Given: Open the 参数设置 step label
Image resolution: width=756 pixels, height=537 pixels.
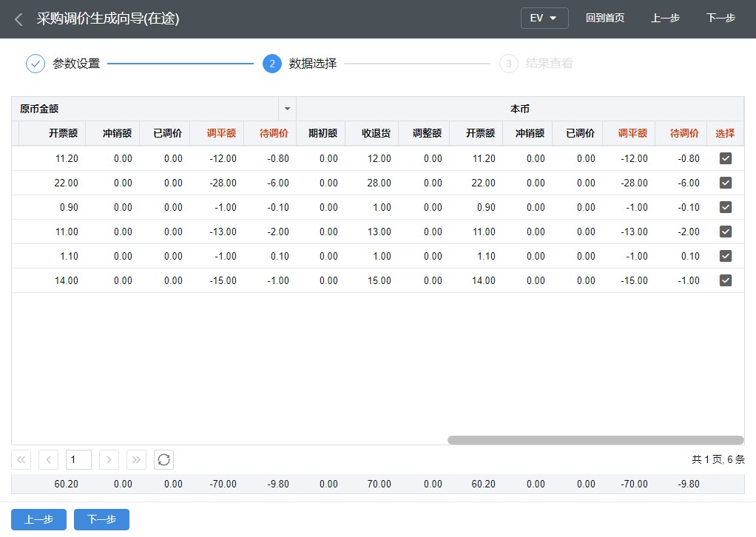Looking at the screenshot, I should (76, 64).
